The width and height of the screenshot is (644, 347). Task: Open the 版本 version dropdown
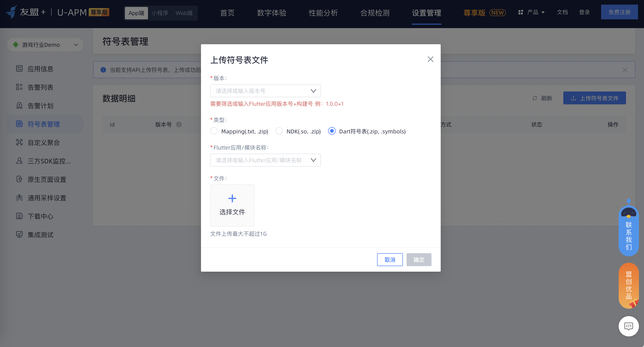265,91
